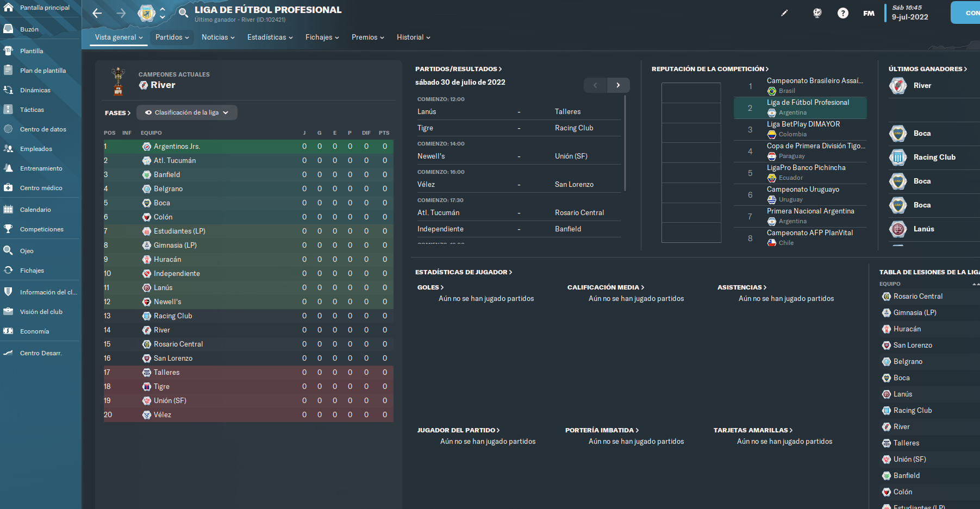Open PARTIDOS/RESULTADOS section link

(458, 69)
